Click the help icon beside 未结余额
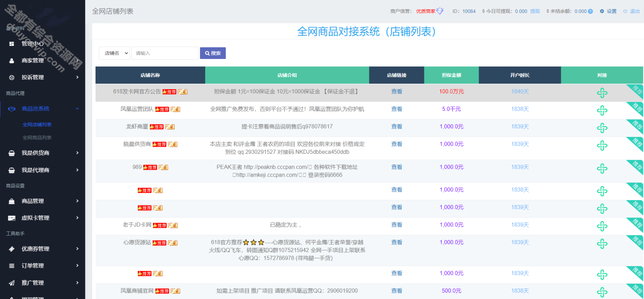The image size is (644, 299). tap(590, 11)
